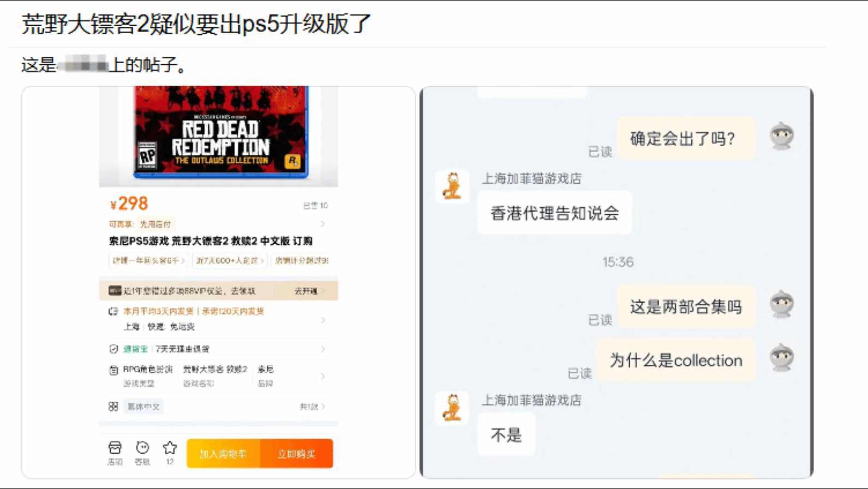868x489 pixels.
Task: Click the Rockstar logo on game cover
Action: coord(293,161)
